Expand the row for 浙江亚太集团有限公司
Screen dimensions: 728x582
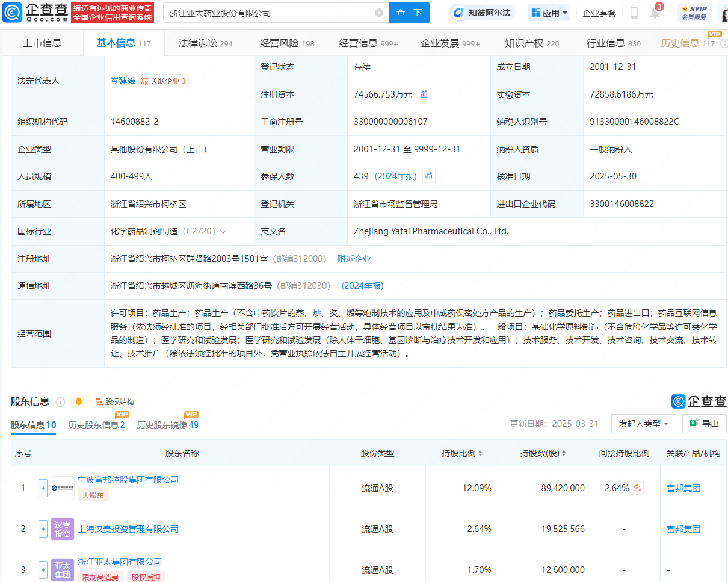click(43, 569)
